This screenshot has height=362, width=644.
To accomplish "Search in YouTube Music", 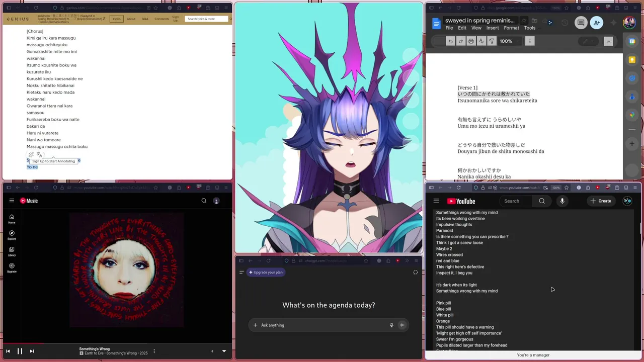I will tap(204, 201).
